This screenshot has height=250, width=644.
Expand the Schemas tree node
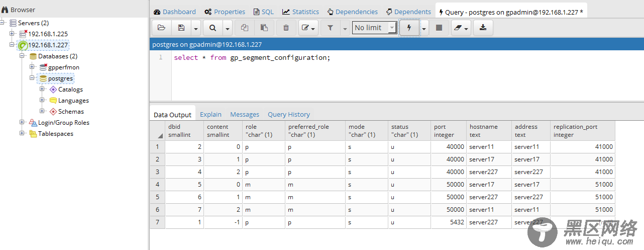[x=42, y=111]
